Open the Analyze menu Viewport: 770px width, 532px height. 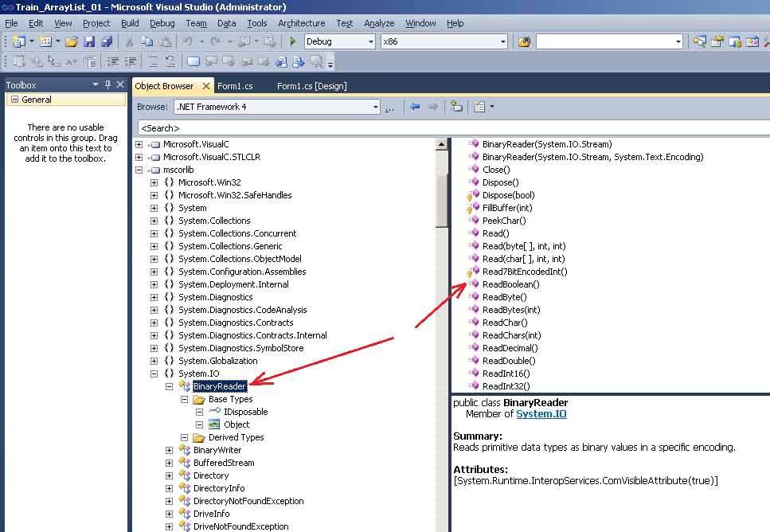[x=379, y=23]
